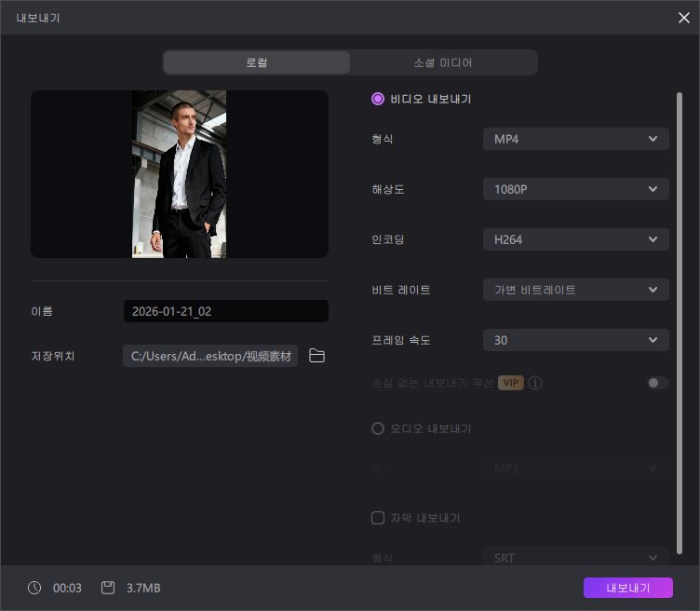Image resolution: width=700 pixels, height=611 pixels.
Task: Click the 00:03 duration text
Action: pyautogui.click(x=67, y=589)
